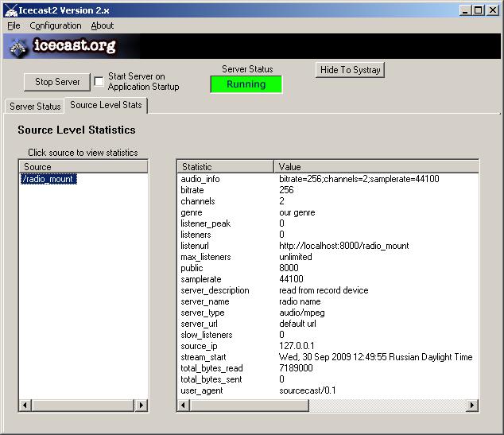Screen dimensions: 504x435
Task: Click the Statistic column header
Action: 225,167
